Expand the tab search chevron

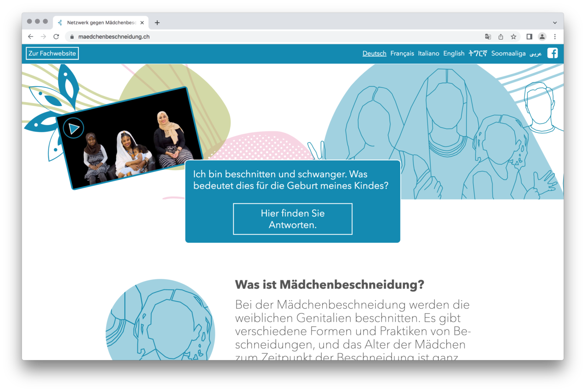tap(555, 23)
